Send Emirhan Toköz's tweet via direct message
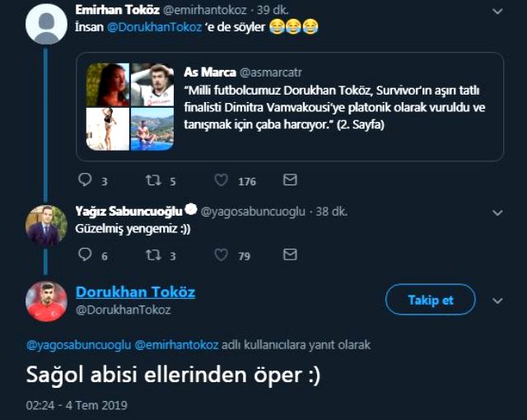 (290, 180)
